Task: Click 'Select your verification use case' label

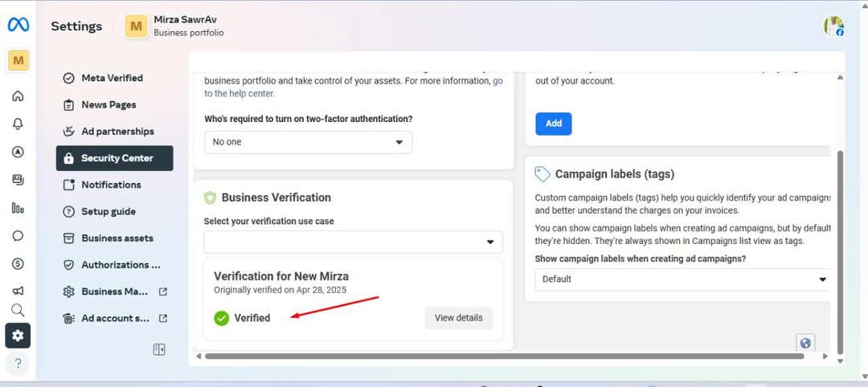Action: [269, 221]
